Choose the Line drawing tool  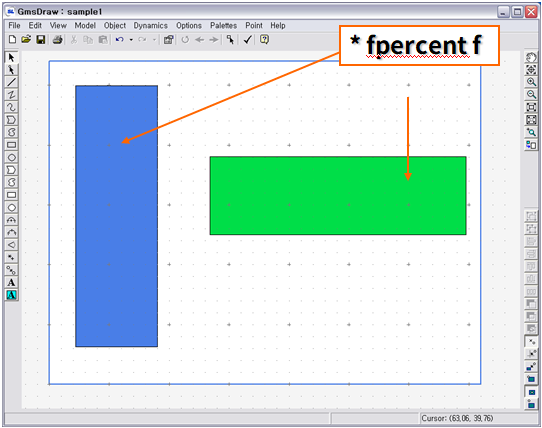(x=11, y=82)
